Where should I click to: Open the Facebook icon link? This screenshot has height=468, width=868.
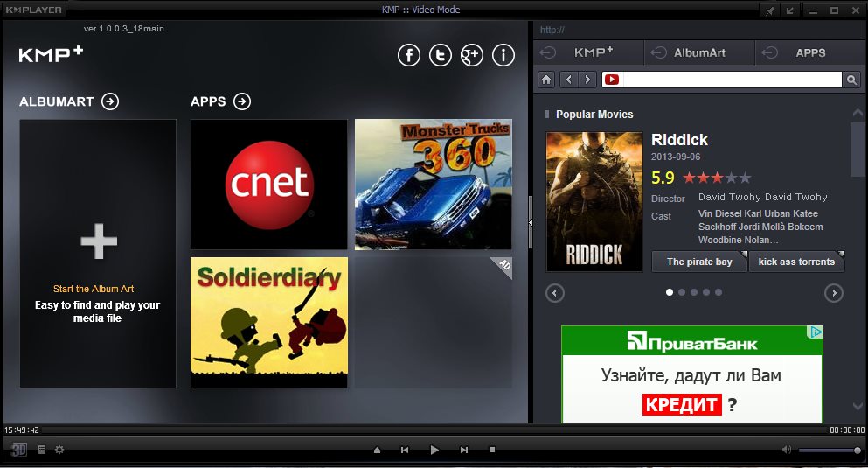pos(409,55)
